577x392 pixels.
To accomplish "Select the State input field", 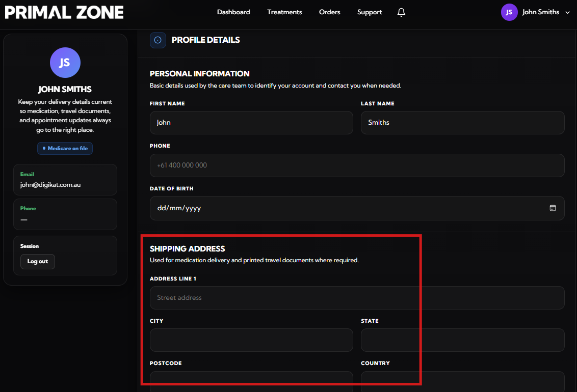I will 462,340.
